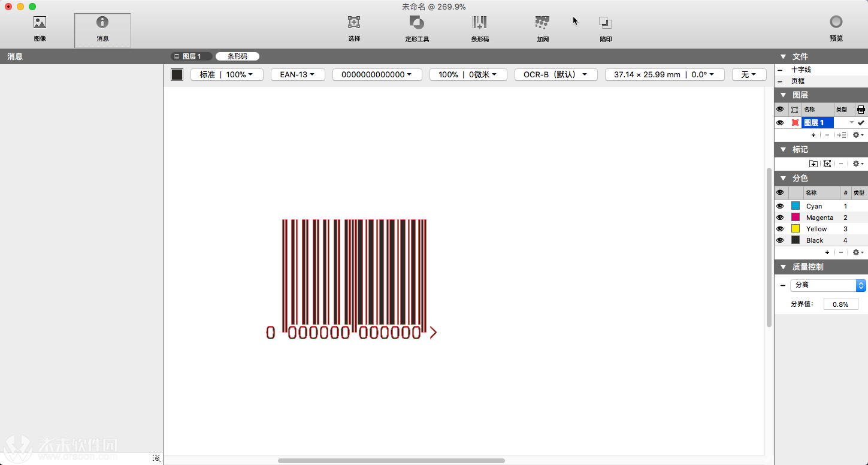Open the 加网 screening tool

click(x=543, y=29)
